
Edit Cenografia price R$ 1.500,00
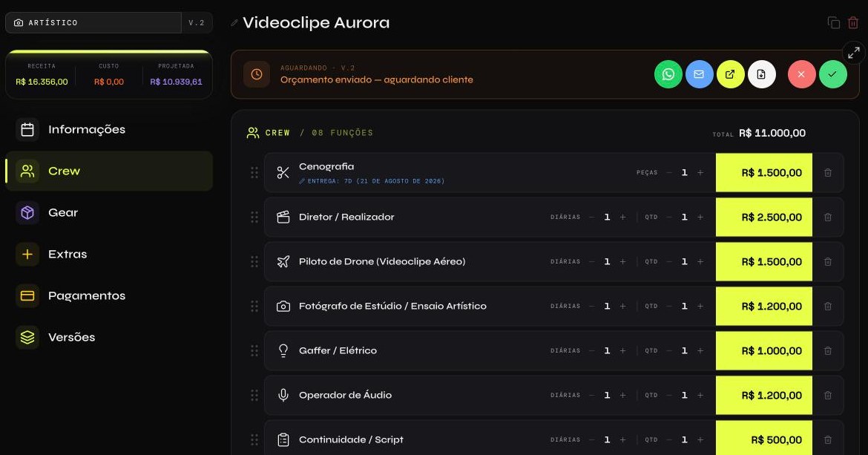pyautogui.click(x=764, y=173)
